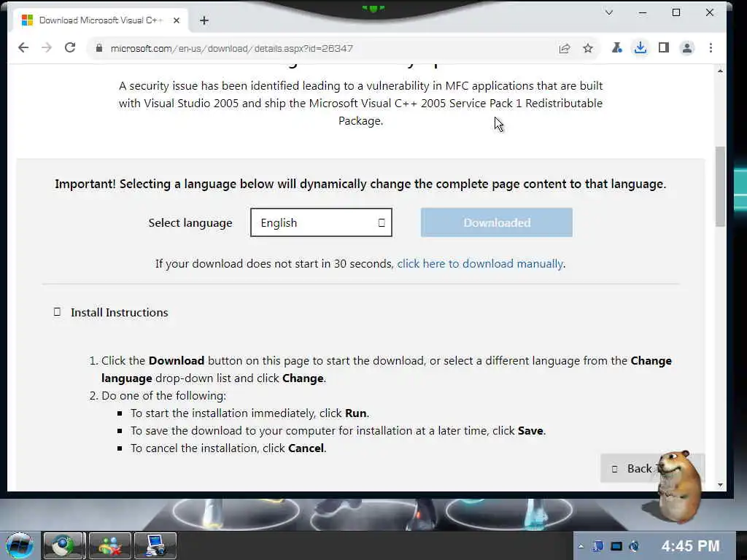747x560 pixels.
Task: Reload the current page
Action: click(x=70, y=47)
